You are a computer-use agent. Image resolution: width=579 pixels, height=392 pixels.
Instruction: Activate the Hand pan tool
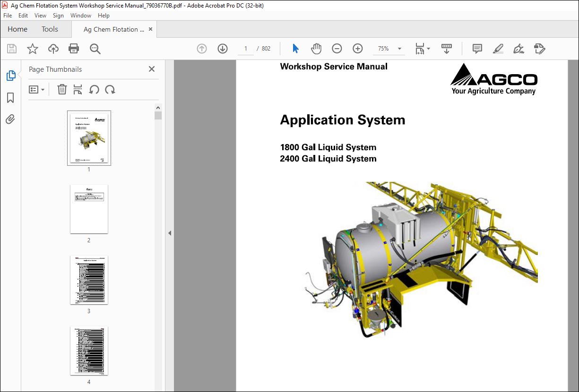pyautogui.click(x=316, y=49)
